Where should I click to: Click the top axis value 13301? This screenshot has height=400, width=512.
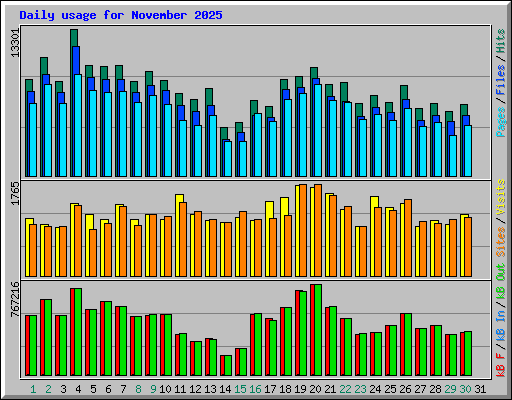click(15, 43)
